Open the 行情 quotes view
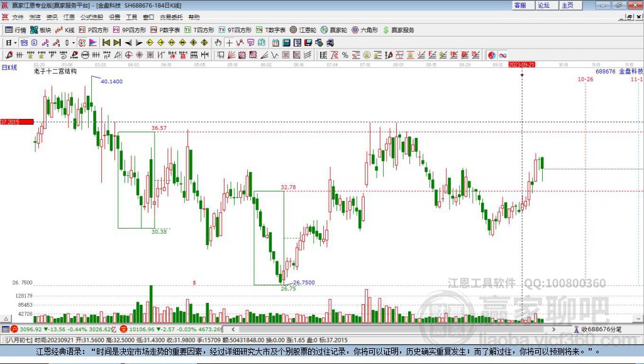This screenshot has width=644, height=364. 15,30
